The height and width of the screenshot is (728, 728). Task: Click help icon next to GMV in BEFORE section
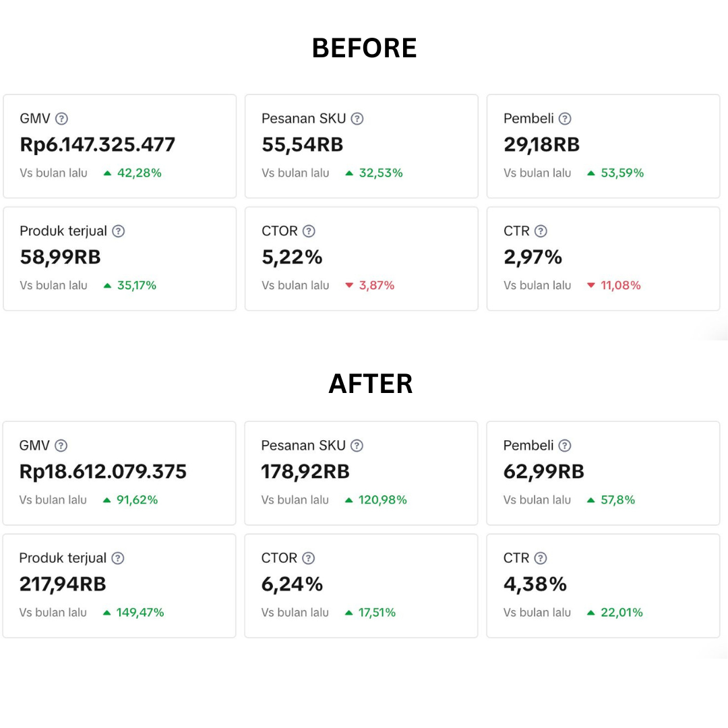62,119
